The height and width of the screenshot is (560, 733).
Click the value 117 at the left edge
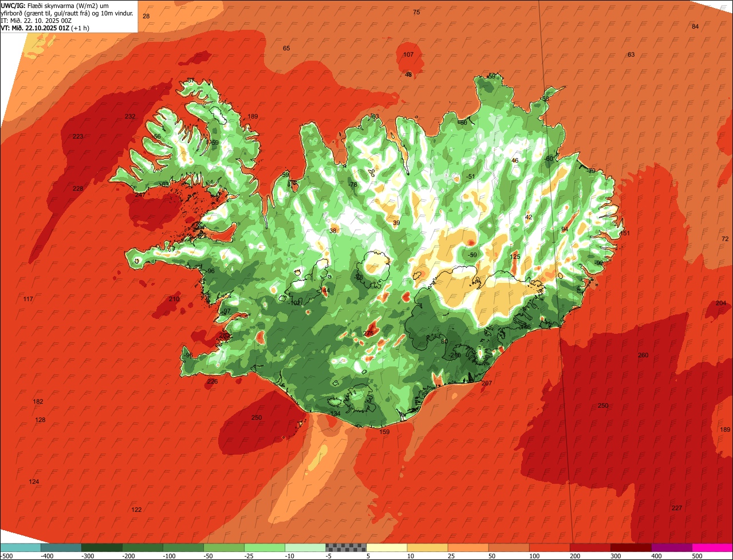click(x=28, y=299)
